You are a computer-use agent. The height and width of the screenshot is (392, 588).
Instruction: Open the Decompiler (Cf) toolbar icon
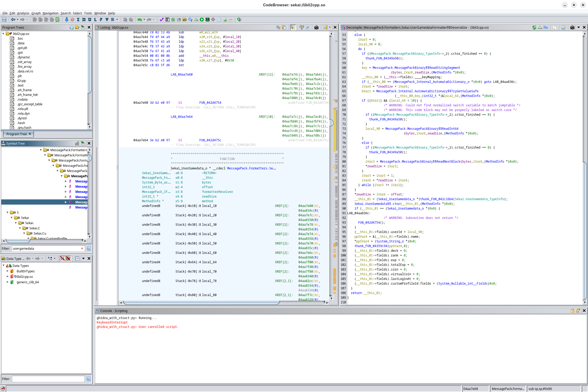click(190, 20)
